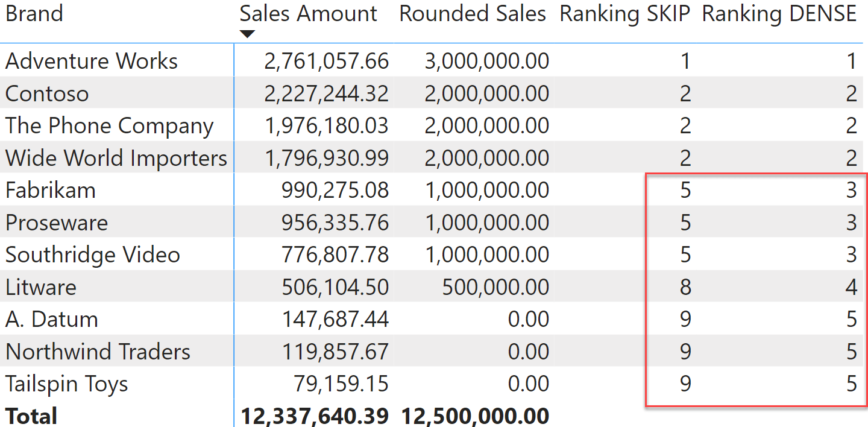Click Fabrikam's Ranking DENSE value 3

coord(851,190)
